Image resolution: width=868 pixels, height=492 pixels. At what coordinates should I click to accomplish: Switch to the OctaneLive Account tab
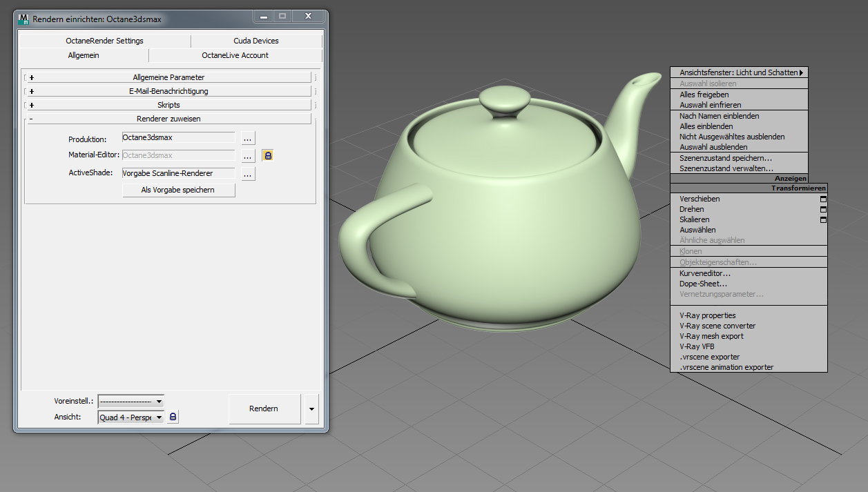point(235,55)
